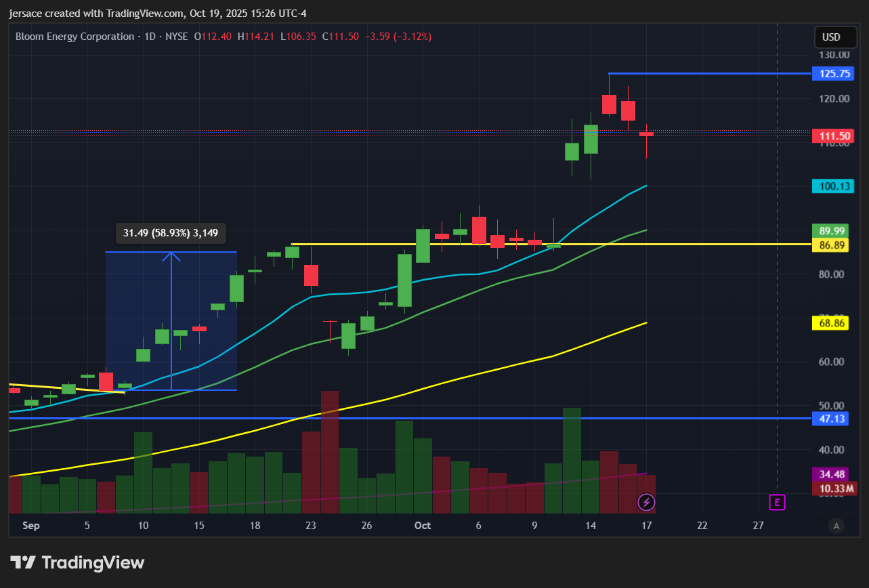
Task: Click the open value 'O112.40'
Action: pyautogui.click(x=213, y=36)
